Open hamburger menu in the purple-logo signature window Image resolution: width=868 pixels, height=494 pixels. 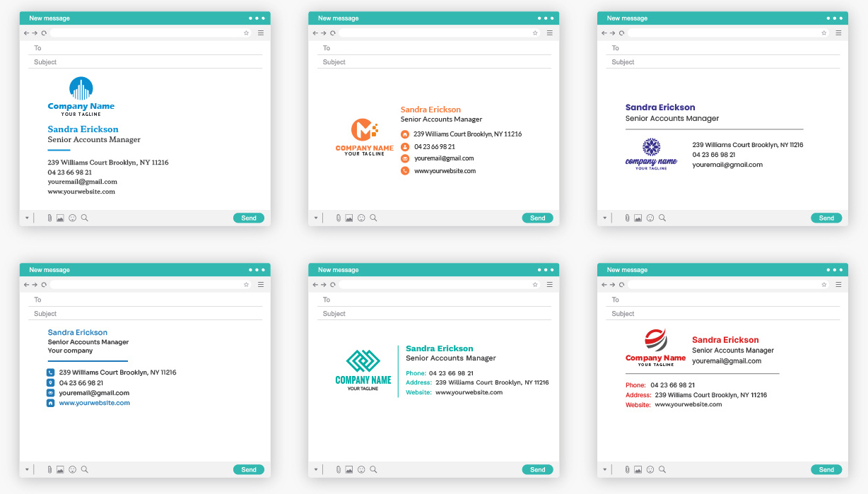838,33
